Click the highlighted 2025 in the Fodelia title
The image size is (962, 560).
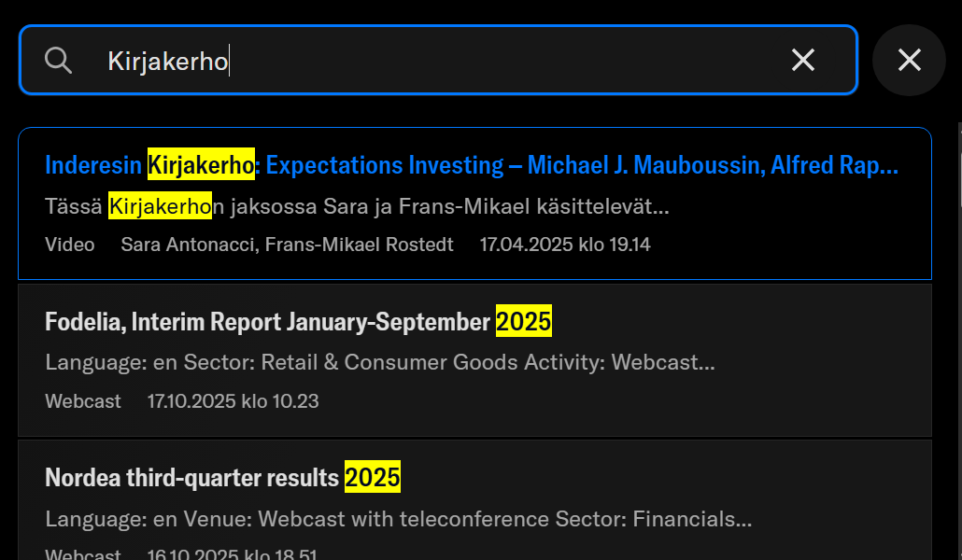click(524, 322)
